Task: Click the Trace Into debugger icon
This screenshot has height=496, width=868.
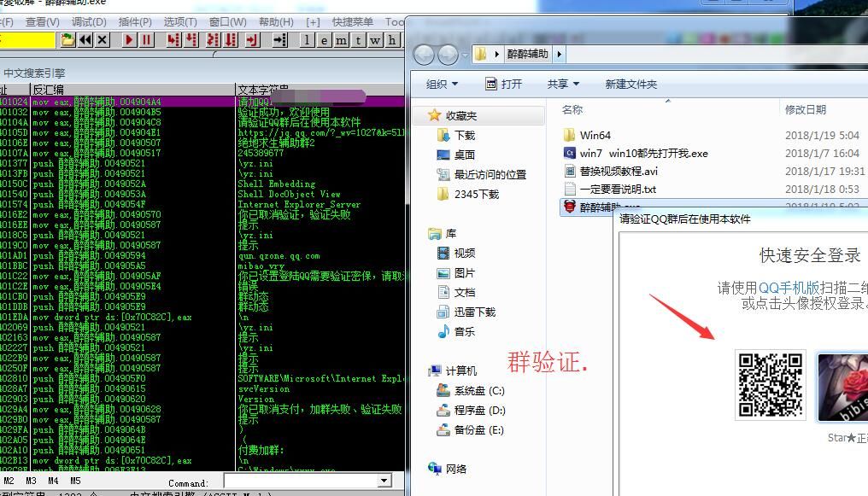Action: coord(213,40)
